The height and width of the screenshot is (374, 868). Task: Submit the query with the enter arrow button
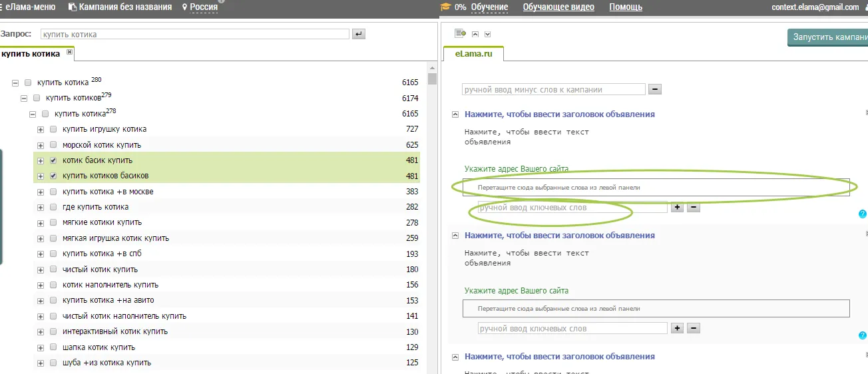359,34
